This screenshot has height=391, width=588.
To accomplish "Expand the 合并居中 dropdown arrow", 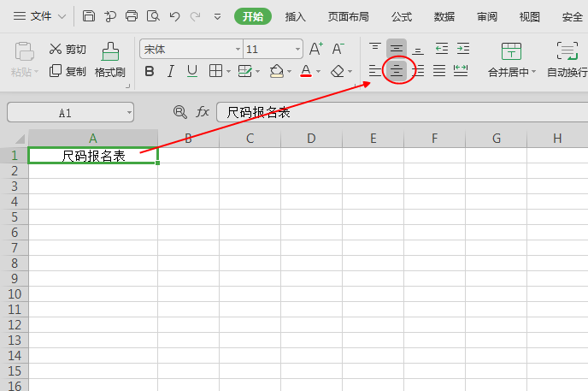I will [x=534, y=72].
